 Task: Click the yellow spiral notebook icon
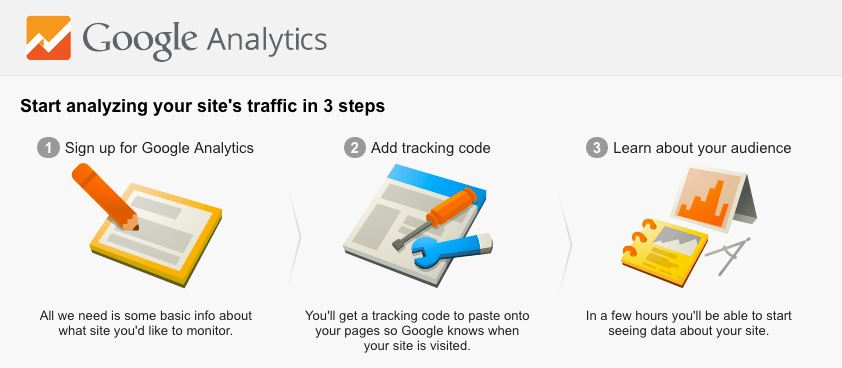click(x=664, y=250)
